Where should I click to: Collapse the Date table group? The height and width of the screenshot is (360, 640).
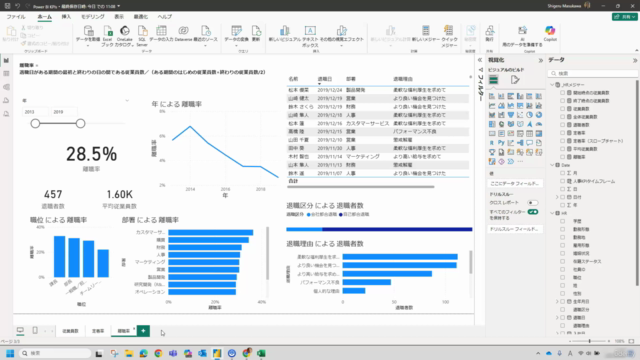[x=552, y=165]
